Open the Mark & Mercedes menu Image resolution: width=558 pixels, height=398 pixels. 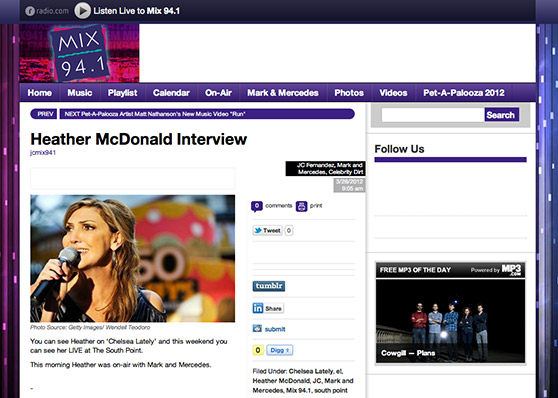coord(283,93)
